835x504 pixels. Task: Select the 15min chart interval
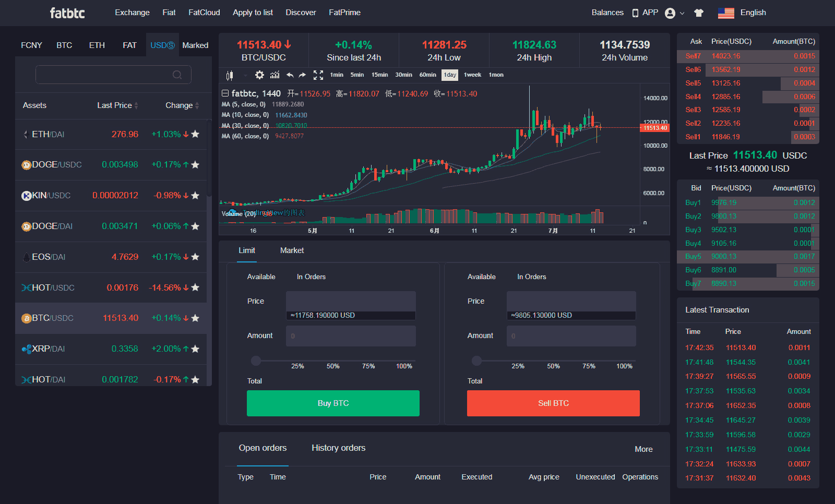380,75
